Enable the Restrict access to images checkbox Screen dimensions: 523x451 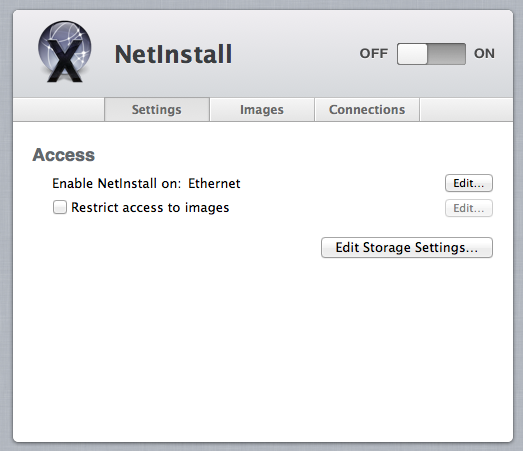pos(60,207)
